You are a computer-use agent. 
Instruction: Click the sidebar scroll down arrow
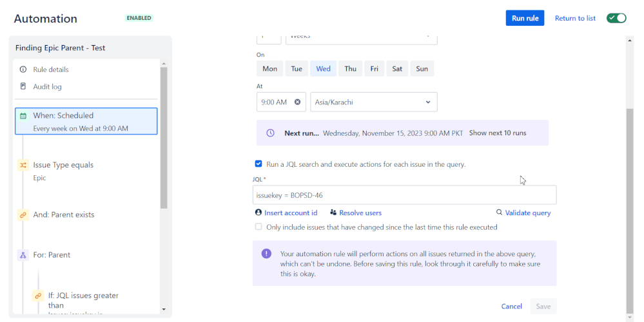click(164, 309)
